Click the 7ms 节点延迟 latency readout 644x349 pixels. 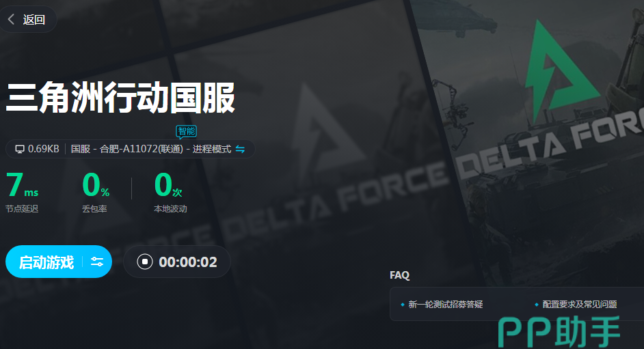[x=22, y=192]
